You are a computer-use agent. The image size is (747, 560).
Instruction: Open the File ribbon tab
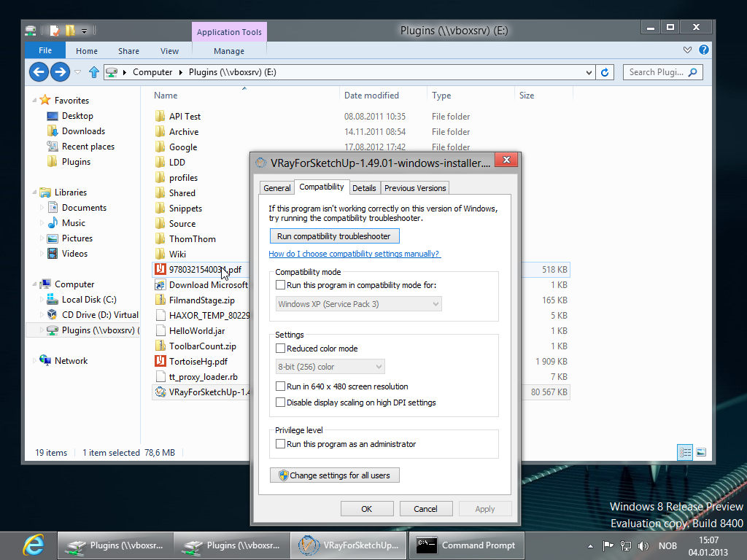coord(45,50)
